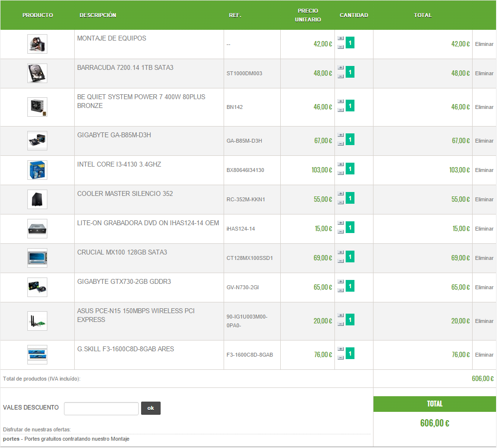Screen dimensions: 498x448
Task: Open Gigabyte GA-B85M-D3H motherboard thumbnail
Action: click(37, 140)
